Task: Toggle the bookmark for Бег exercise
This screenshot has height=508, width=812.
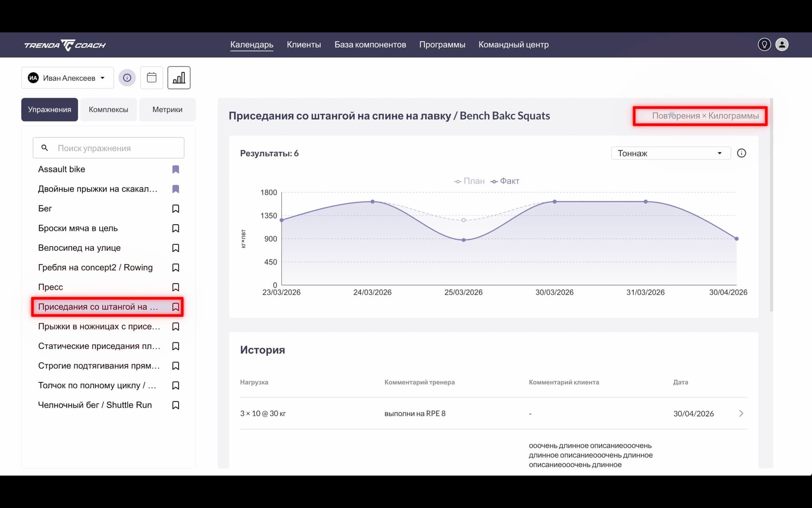Action: pyautogui.click(x=176, y=209)
